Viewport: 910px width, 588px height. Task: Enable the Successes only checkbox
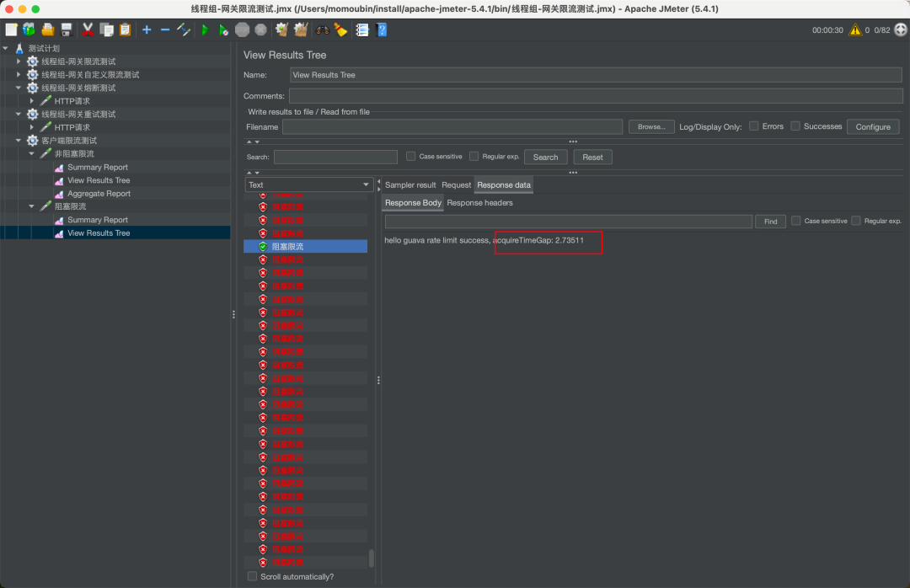pyautogui.click(x=795, y=126)
